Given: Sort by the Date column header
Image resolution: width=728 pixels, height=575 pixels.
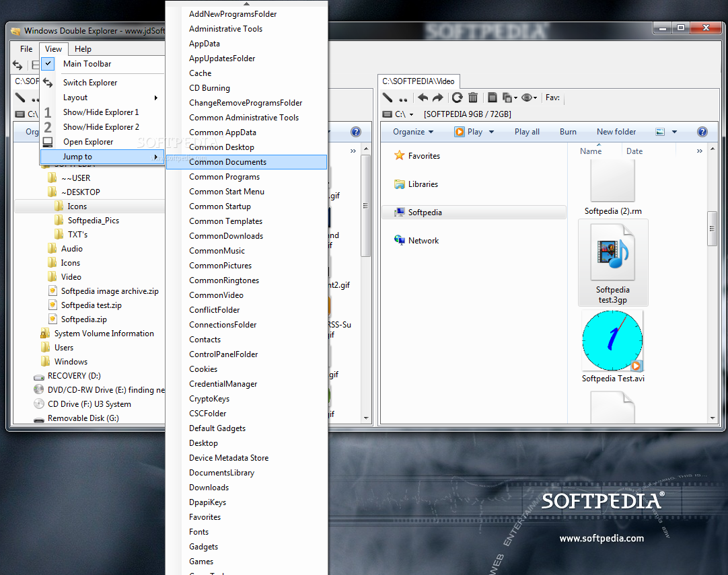Looking at the screenshot, I should click(x=634, y=151).
